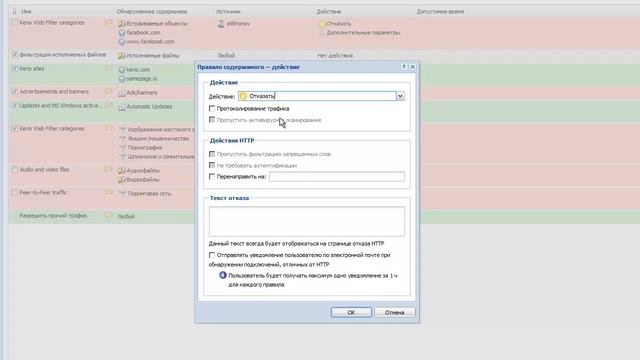Enable email notification to user checkbox
The width and height of the screenshot is (640, 360).
(x=212, y=255)
